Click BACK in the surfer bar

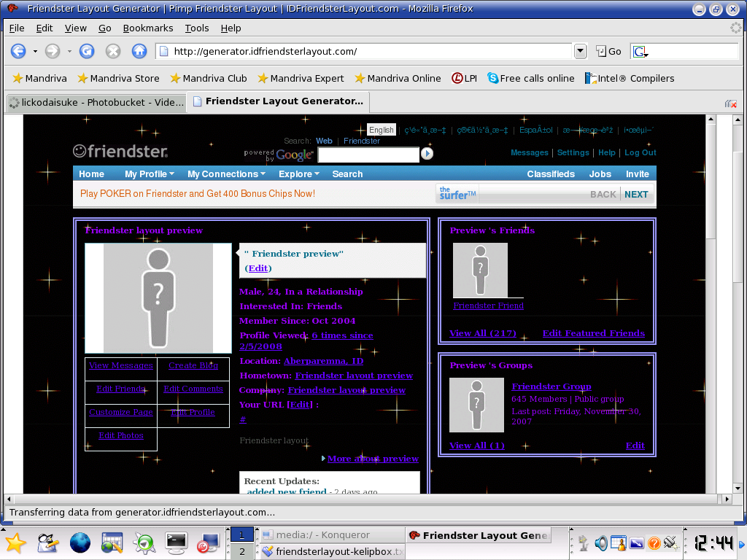603,194
